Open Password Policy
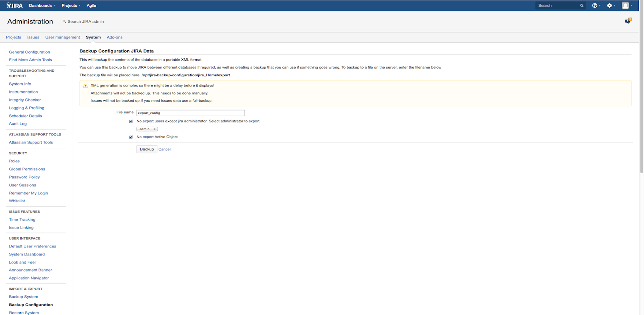 pyautogui.click(x=24, y=177)
